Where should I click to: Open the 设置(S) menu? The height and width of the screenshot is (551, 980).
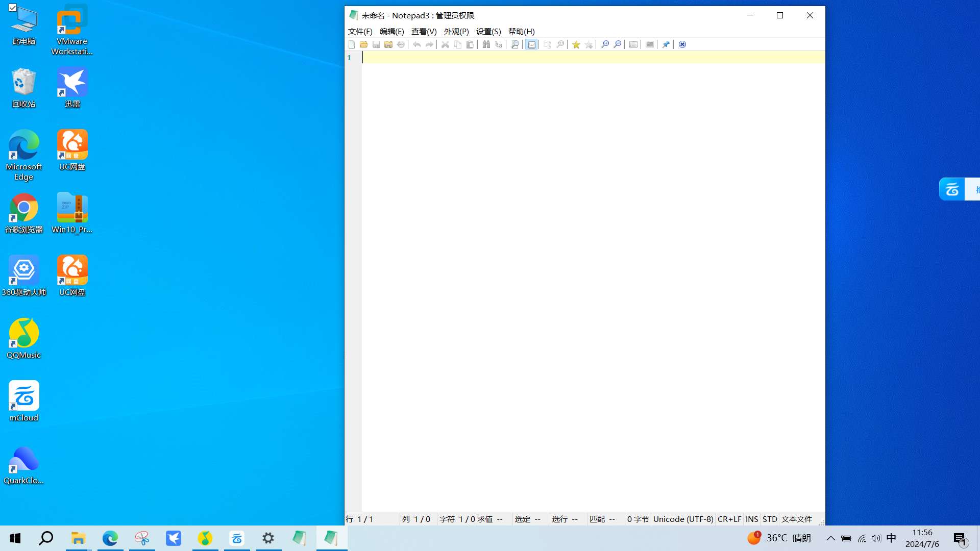tap(488, 31)
